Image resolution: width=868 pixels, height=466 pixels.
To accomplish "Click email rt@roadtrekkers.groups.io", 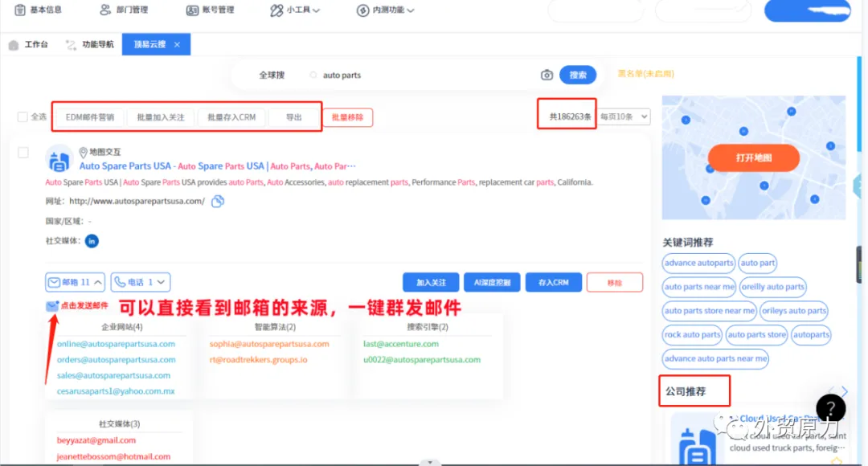I will pyautogui.click(x=259, y=360).
